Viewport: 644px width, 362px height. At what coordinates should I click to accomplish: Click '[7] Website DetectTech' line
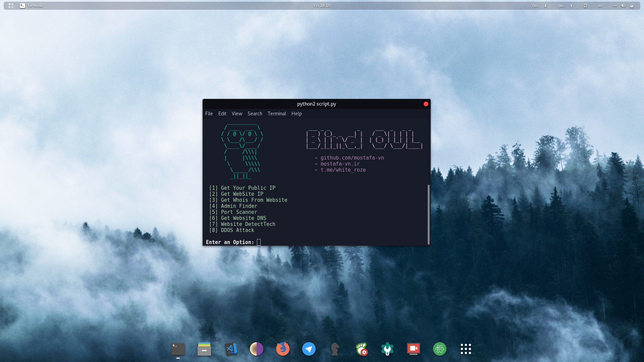point(242,224)
